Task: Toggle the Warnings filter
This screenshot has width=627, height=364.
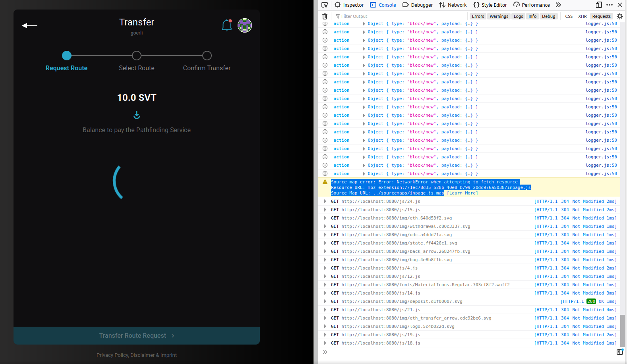Action: [x=499, y=16]
